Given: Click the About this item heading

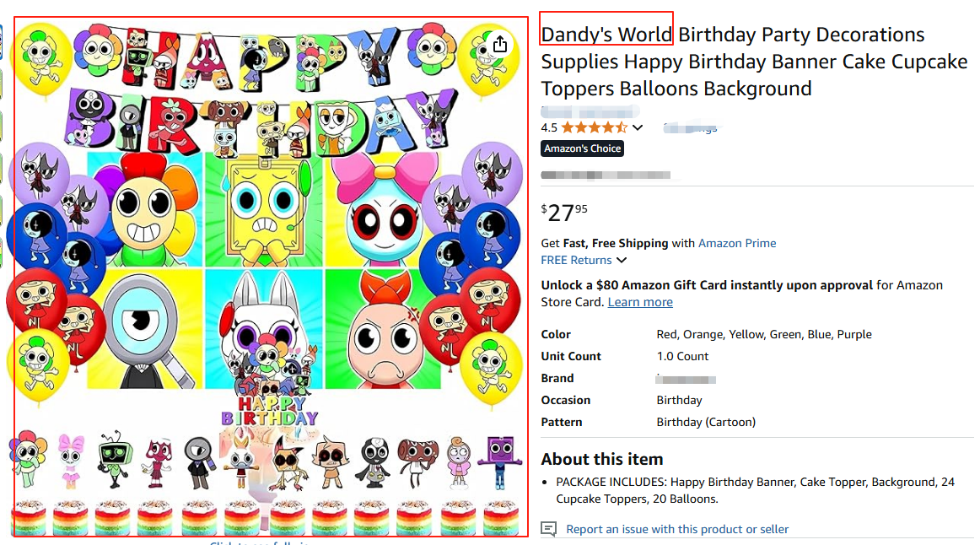Looking at the screenshot, I should pos(602,459).
